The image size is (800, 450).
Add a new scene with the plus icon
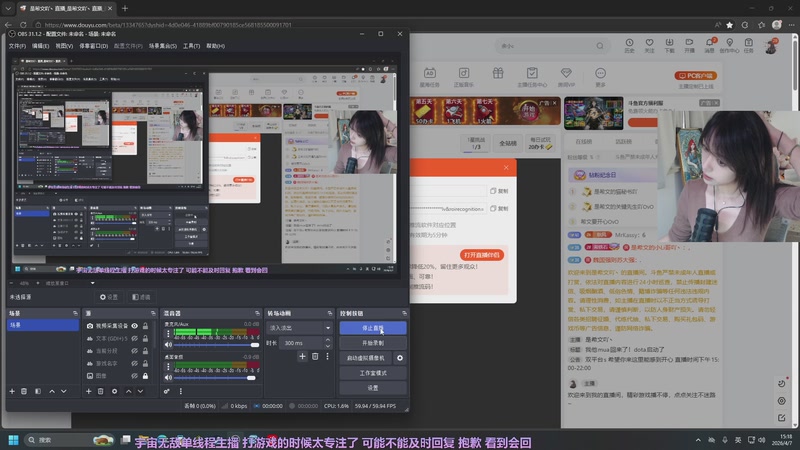click(12, 391)
